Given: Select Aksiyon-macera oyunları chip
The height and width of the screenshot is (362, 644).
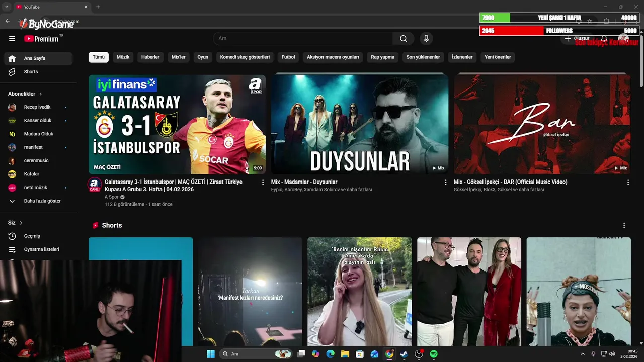Looking at the screenshot, I should (x=333, y=57).
